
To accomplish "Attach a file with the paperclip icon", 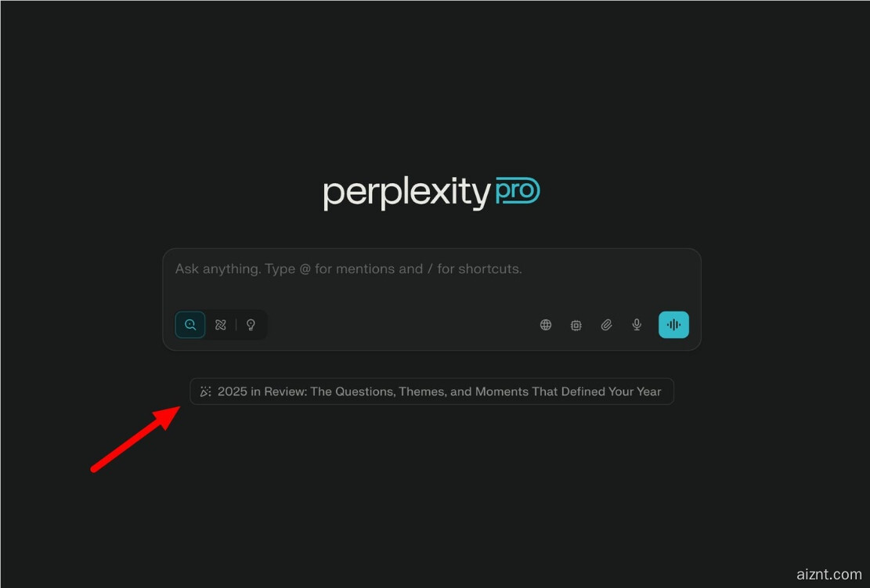I will tap(606, 324).
